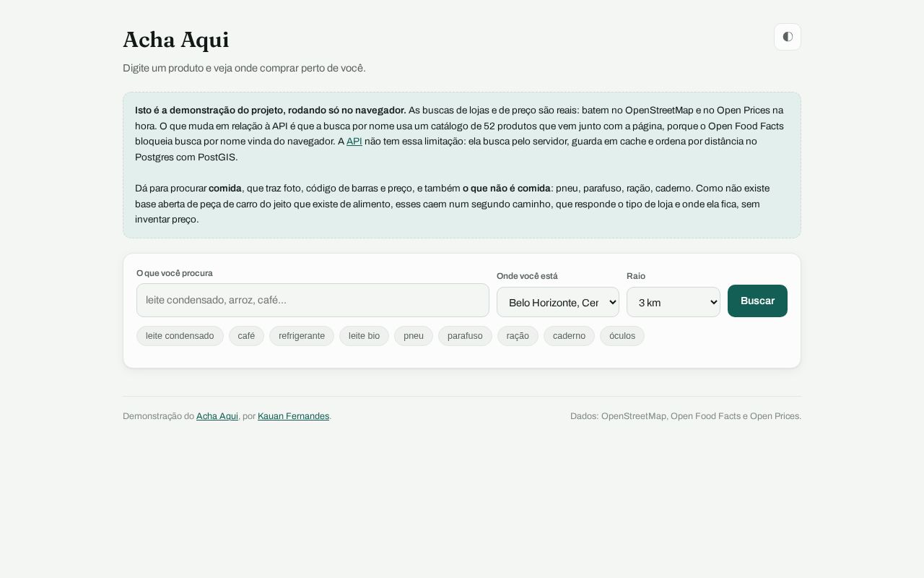Viewport: 924px width, 578px height.
Task: Visit the Kauan Fernandes footer link
Action: click(293, 416)
